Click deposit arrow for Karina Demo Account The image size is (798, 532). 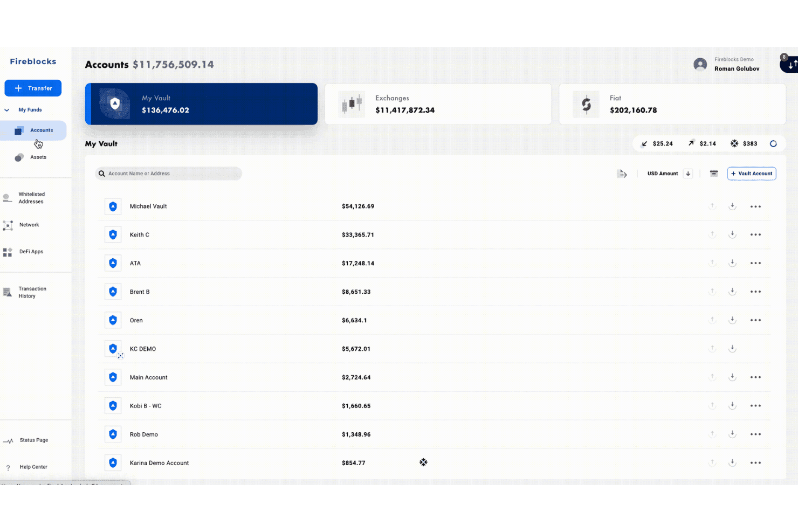[732, 464]
